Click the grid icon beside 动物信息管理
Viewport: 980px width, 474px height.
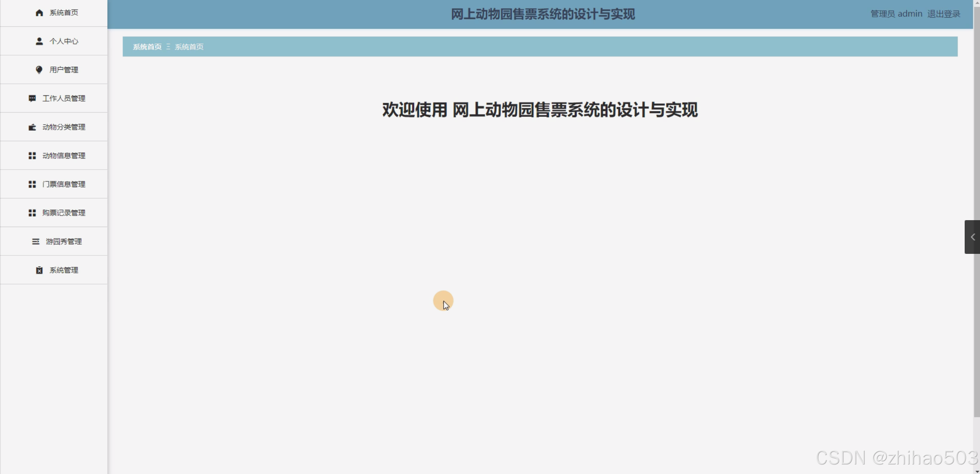[32, 155]
